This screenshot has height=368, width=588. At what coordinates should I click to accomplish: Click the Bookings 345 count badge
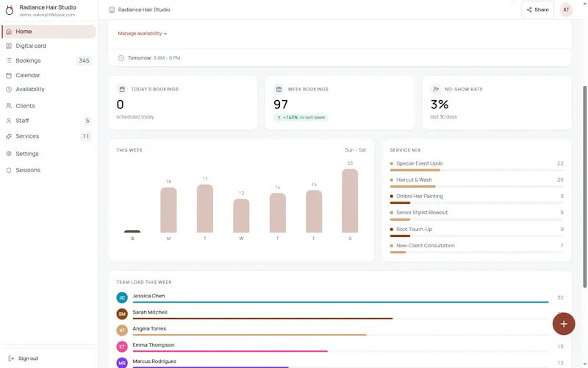click(84, 60)
